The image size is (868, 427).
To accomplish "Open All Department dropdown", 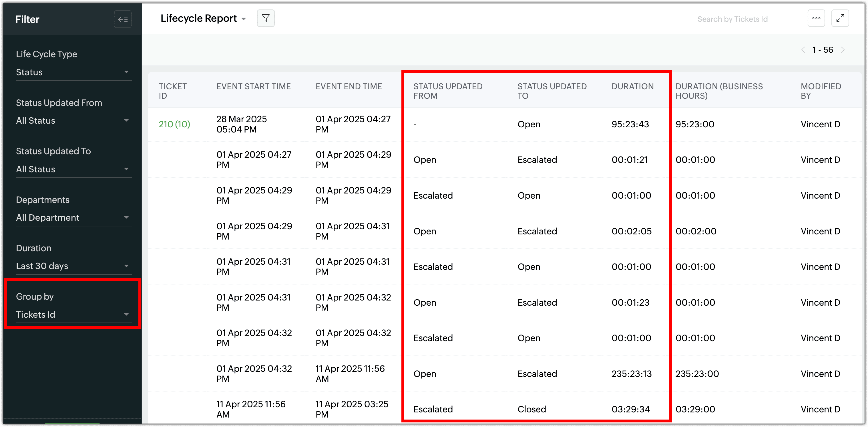I will tap(73, 218).
